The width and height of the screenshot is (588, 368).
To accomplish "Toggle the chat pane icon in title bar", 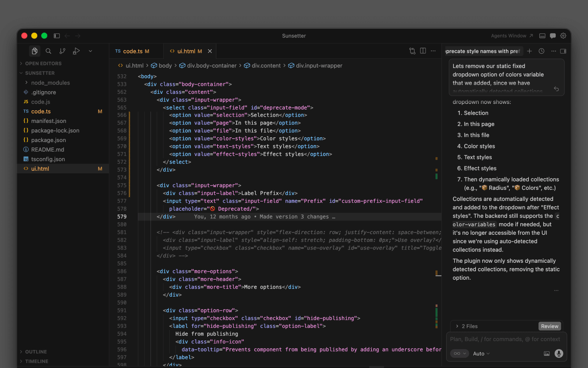I will (x=553, y=36).
